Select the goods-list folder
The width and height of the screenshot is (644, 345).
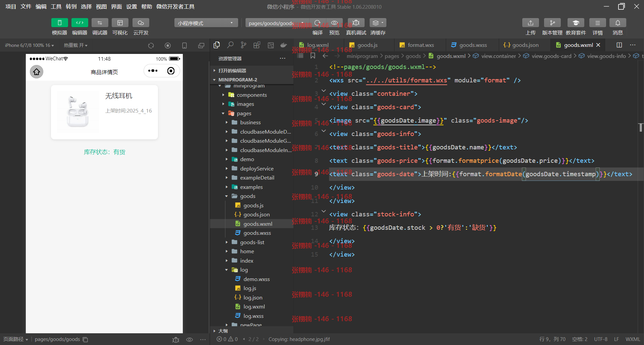pyautogui.click(x=252, y=242)
